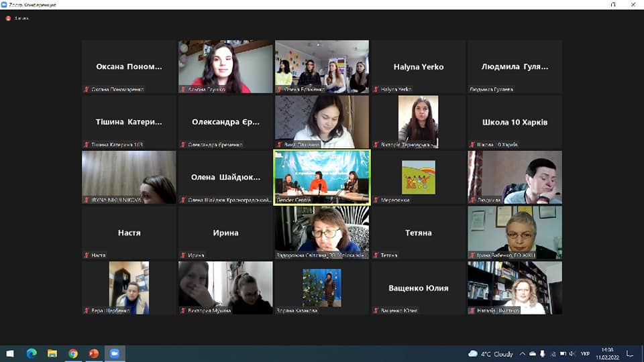Screen dimensions: 644x362
Task: Open Google Chrome from the taskbar
Action: tap(73, 353)
